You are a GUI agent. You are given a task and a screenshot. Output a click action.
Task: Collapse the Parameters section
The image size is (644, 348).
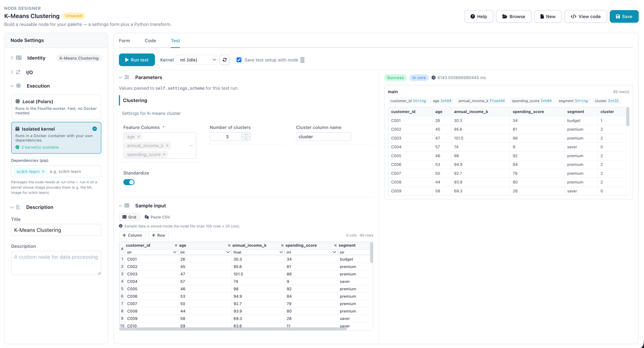pos(120,78)
